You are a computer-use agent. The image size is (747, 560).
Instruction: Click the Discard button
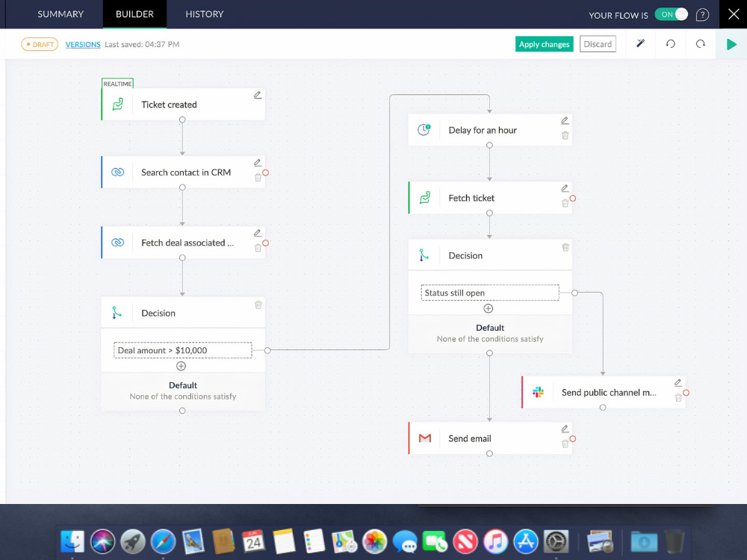[598, 44]
